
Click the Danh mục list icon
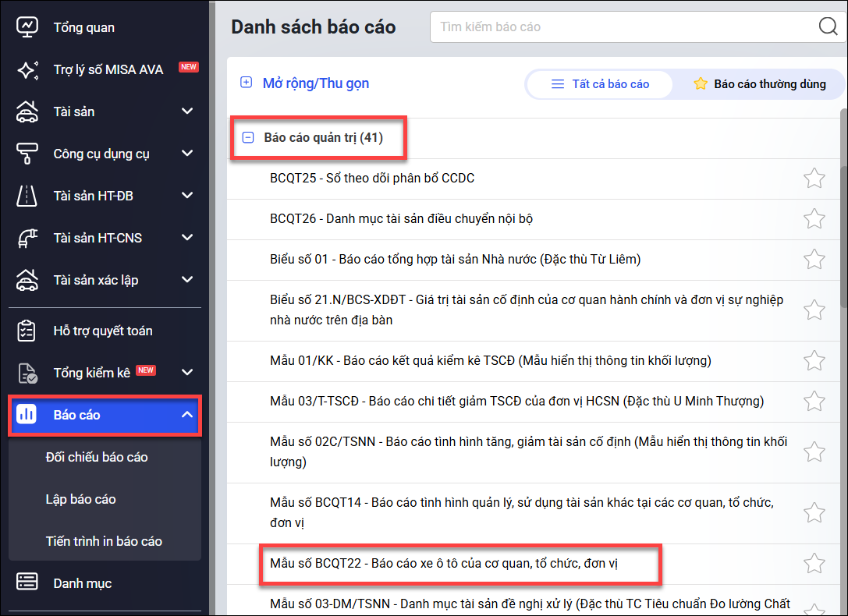[x=27, y=583]
